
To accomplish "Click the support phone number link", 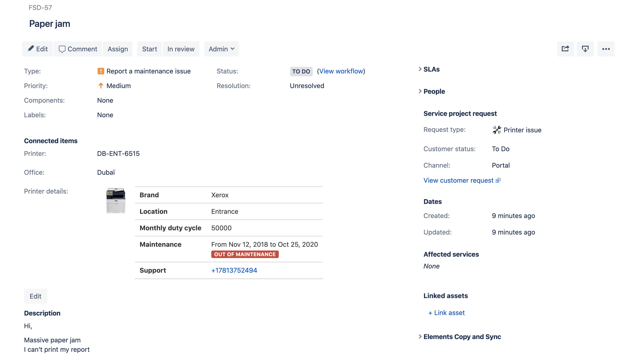I will coord(234,270).
